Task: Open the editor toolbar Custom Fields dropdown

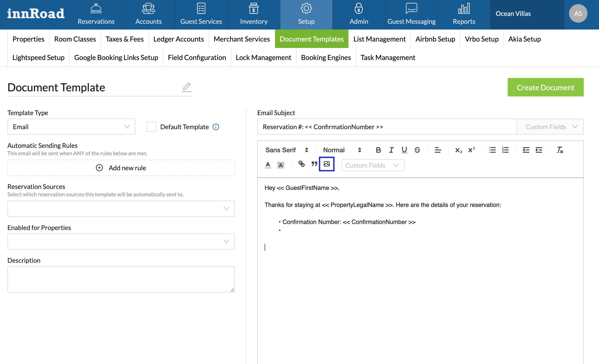Action: coord(373,165)
